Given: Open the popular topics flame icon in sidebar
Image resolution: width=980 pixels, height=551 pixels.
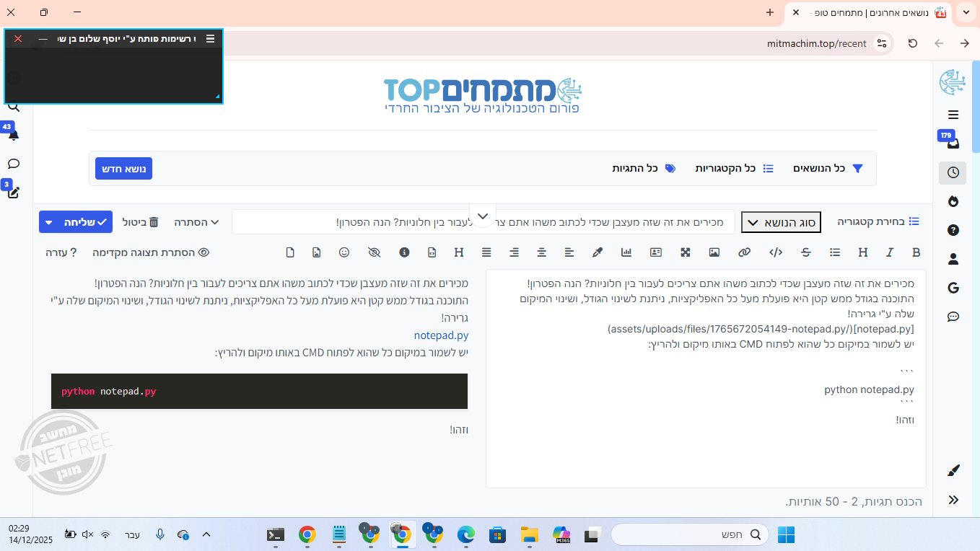Looking at the screenshot, I should pyautogui.click(x=953, y=201).
